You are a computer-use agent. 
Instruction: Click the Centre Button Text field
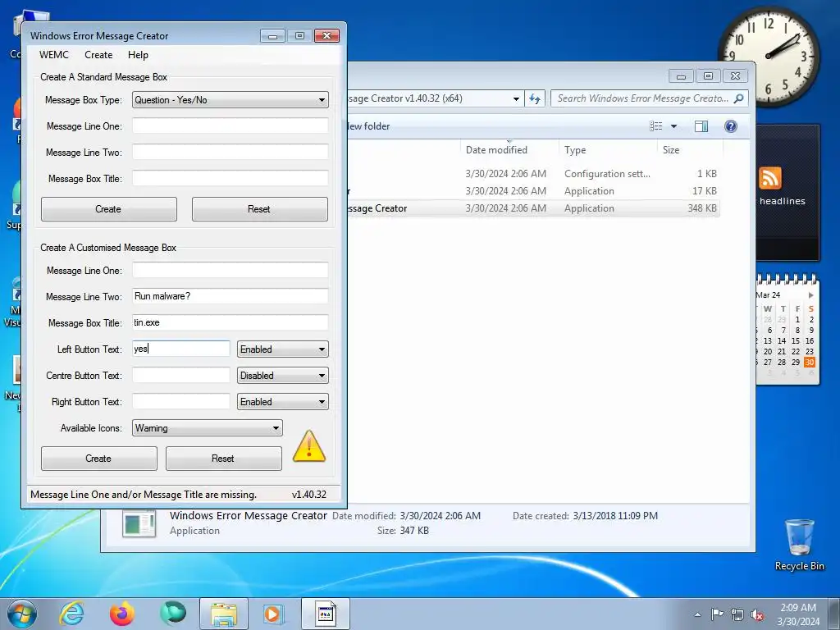(181, 375)
